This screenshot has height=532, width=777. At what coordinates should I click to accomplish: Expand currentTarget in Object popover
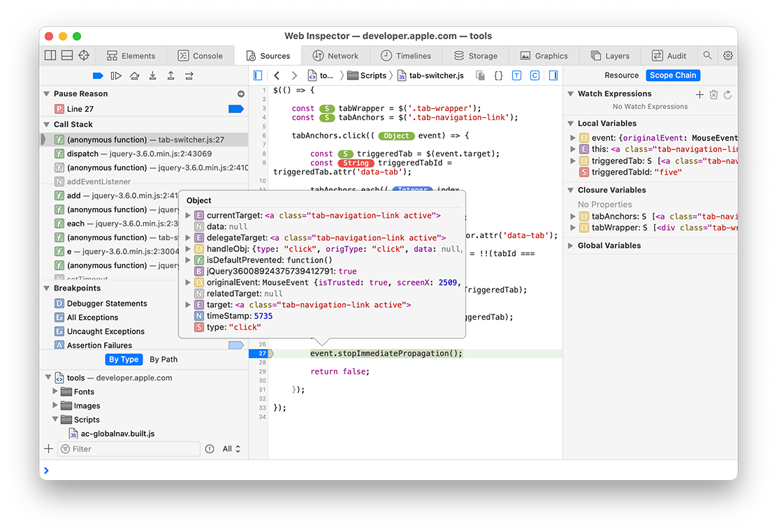pyautogui.click(x=188, y=216)
